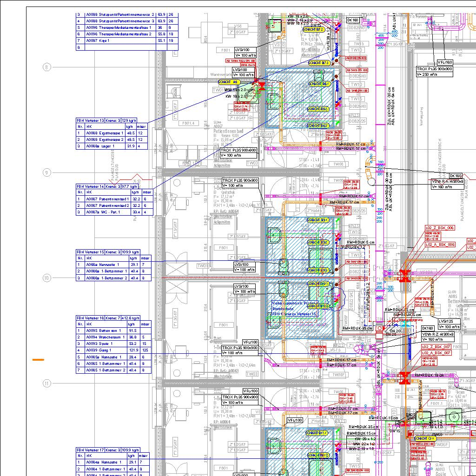Image resolution: width=476 pixels, height=476 pixels.
Task: Click the 121.9 flow value cell
Action: pos(134,350)
